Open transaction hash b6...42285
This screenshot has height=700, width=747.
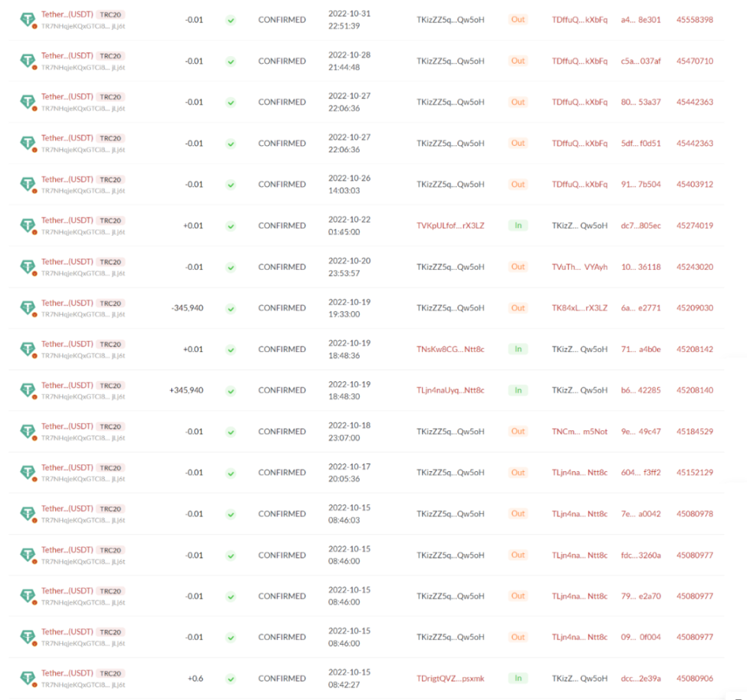pyautogui.click(x=640, y=390)
